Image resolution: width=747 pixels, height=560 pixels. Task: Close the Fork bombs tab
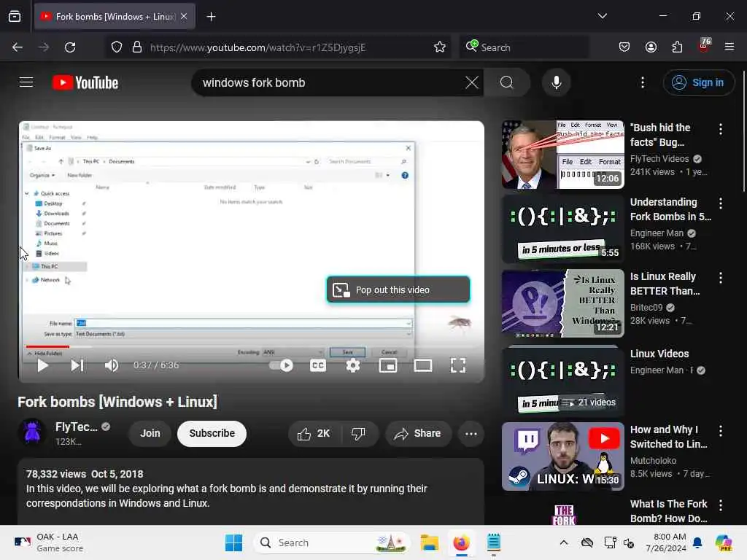point(184,17)
